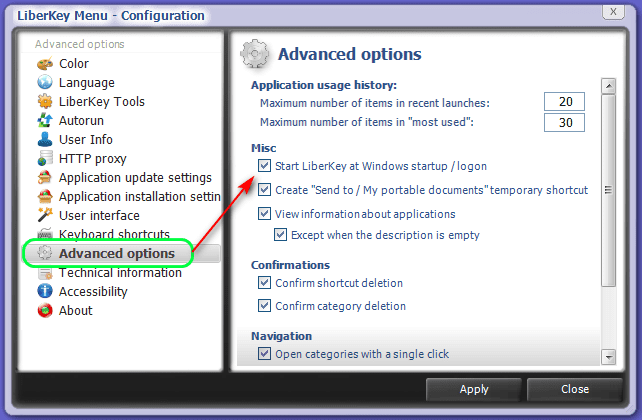The image size is (642, 420).
Task: Click the Autorun arrows icon
Action: click(45, 120)
